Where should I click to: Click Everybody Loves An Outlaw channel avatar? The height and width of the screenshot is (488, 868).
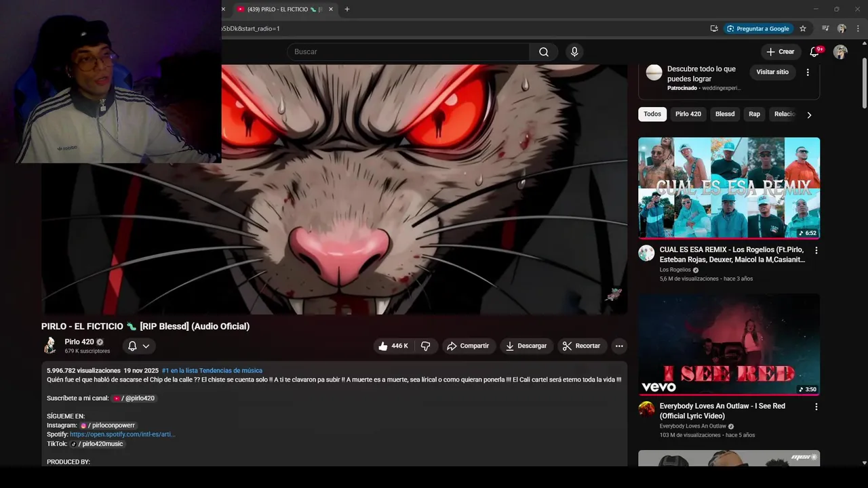646,409
